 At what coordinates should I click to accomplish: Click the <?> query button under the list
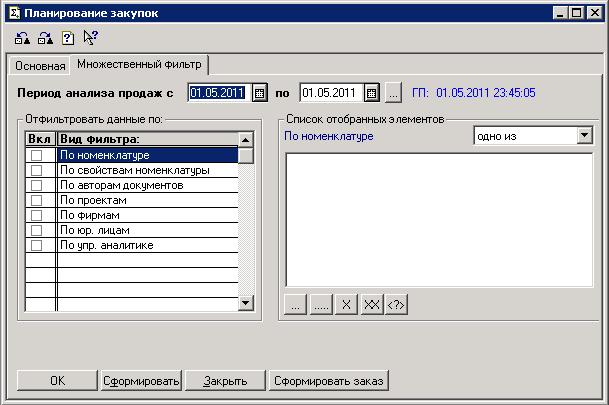(x=397, y=303)
